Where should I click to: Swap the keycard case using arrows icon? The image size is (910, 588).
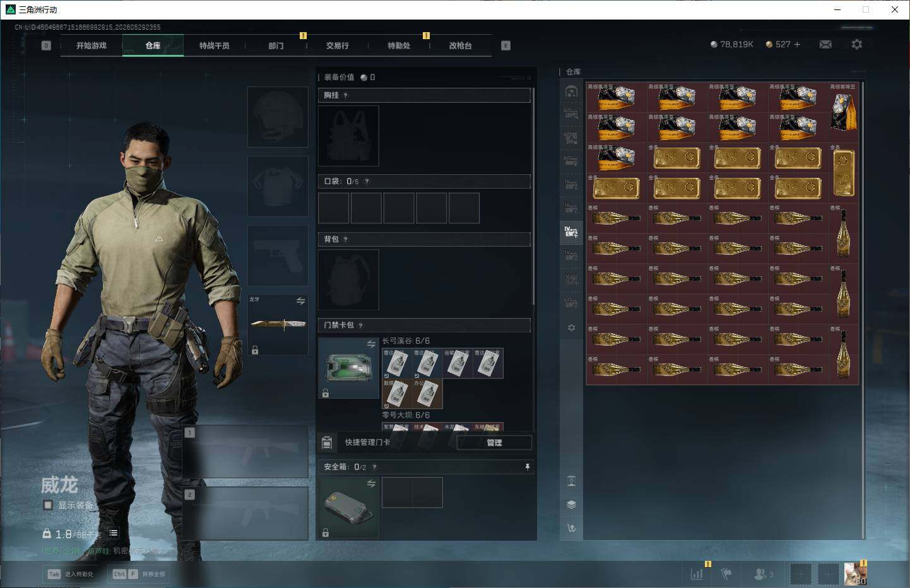click(371, 344)
